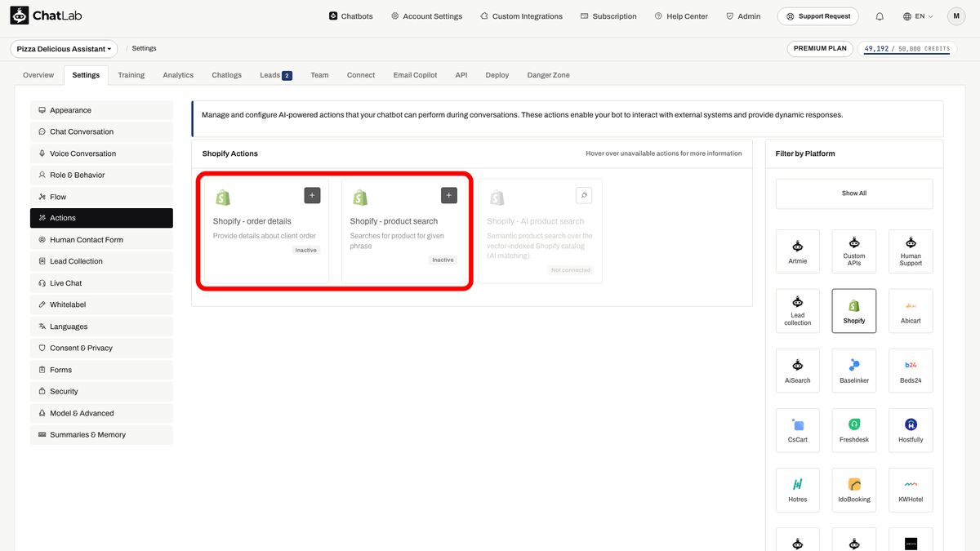Screen dimensions: 980x551
Task: Open Human Contact Form in the sidebar
Action: [x=101, y=240]
